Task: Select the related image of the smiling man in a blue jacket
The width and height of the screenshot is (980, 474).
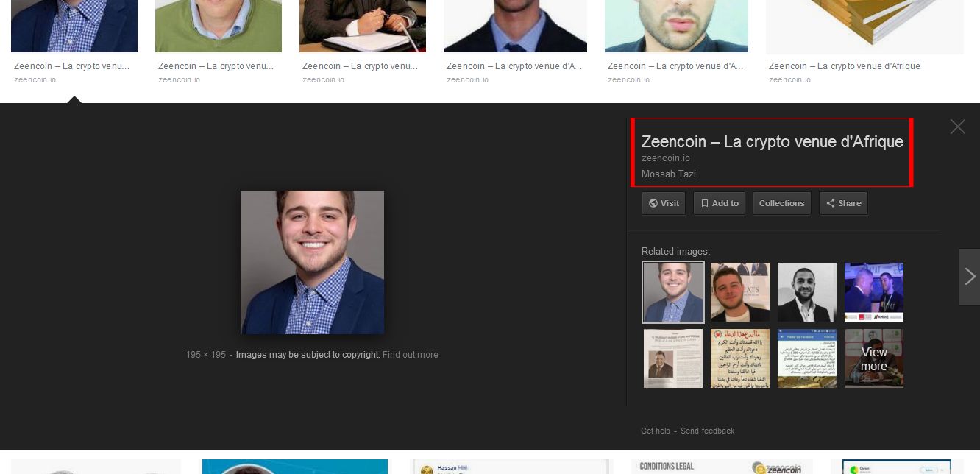Action: 673,292
